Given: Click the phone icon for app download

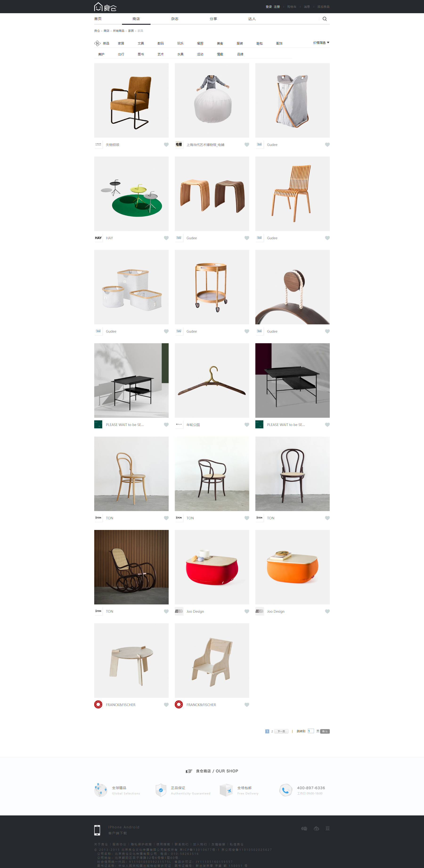Looking at the screenshot, I should (x=97, y=830).
